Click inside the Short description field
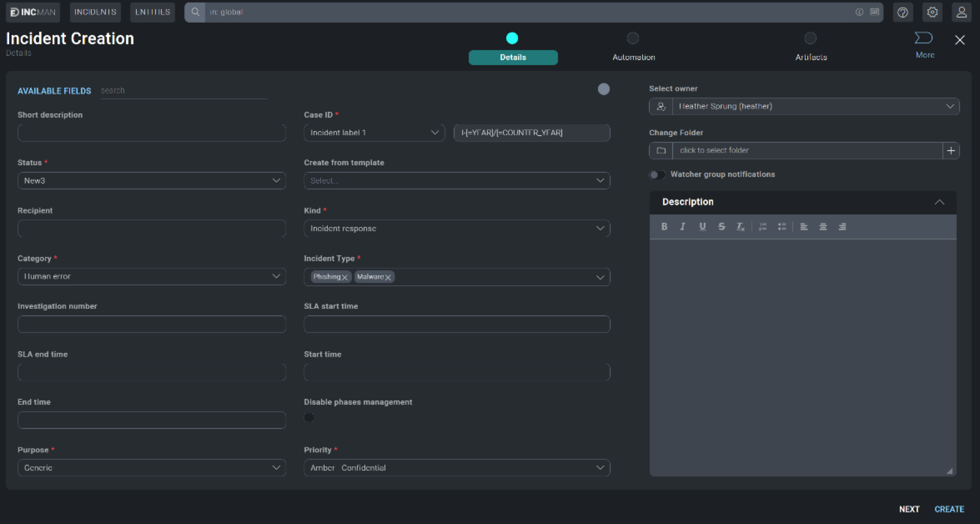 click(x=152, y=132)
